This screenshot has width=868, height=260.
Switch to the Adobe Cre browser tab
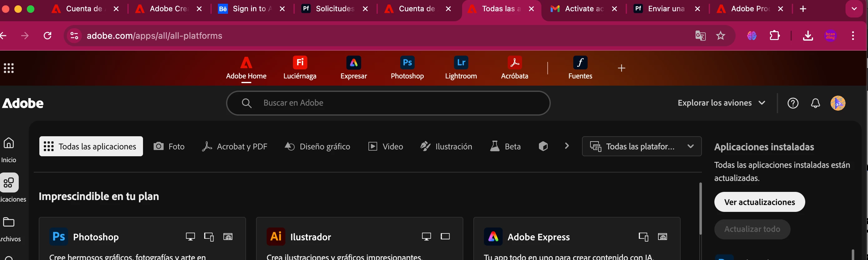(x=169, y=9)
